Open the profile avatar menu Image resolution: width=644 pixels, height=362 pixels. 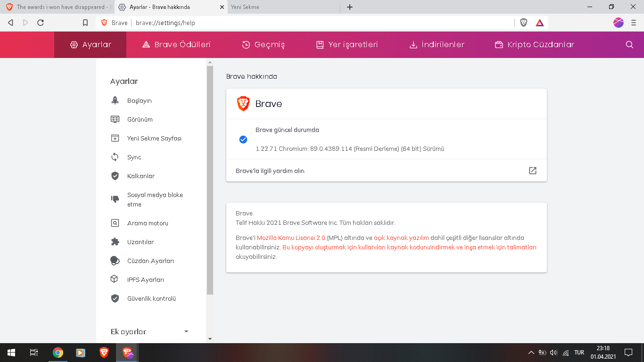click(x=619, y=23)
